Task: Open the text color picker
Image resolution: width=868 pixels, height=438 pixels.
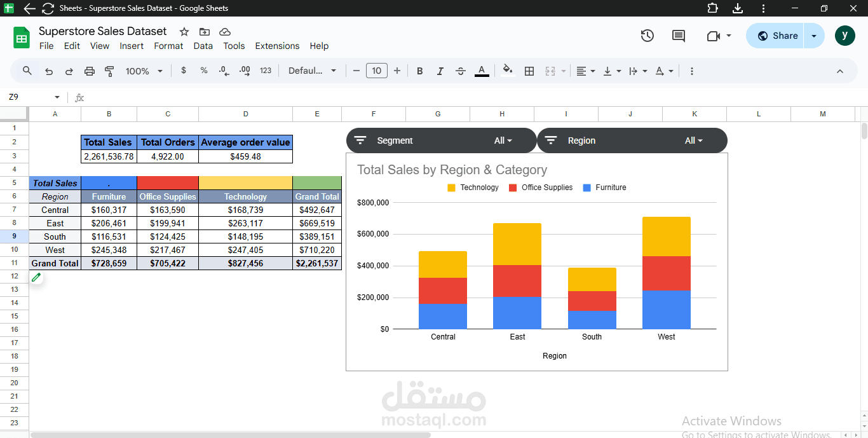Action: pos(482,71)
